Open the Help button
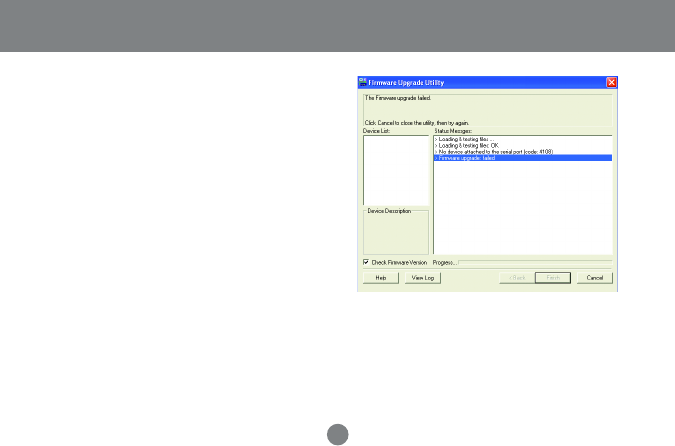Screen dimensions: 675x446 [381, 278]
